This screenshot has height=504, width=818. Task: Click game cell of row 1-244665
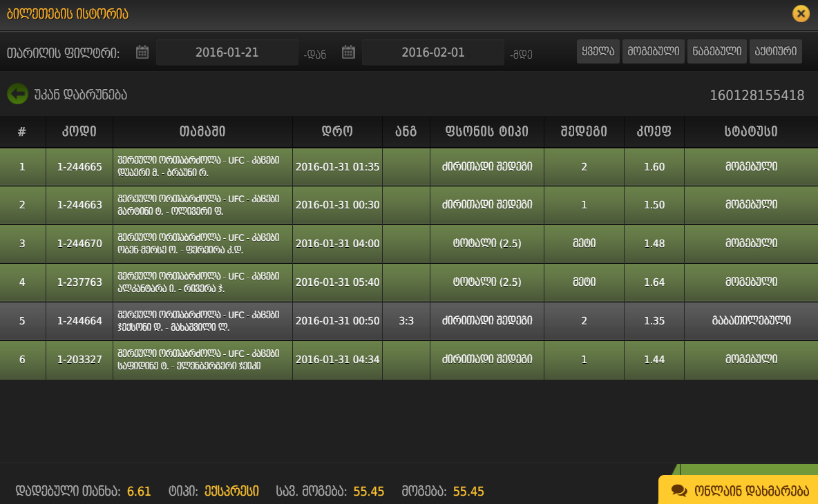(x=202, y=167)
